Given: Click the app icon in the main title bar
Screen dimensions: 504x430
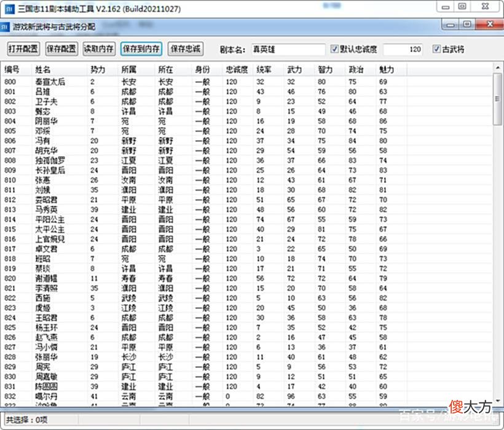Looking at the screenshot, I should tap(10, 9).
